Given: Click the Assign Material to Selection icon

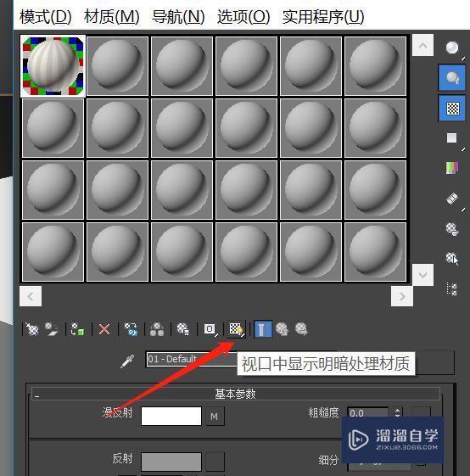Looking at the screenshot, I should click(x=77, y=329).
